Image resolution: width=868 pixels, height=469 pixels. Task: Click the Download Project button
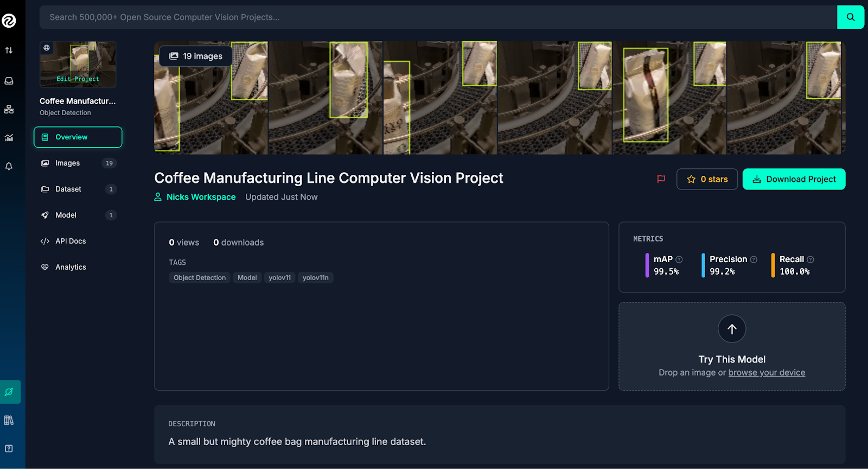[794, 179]
